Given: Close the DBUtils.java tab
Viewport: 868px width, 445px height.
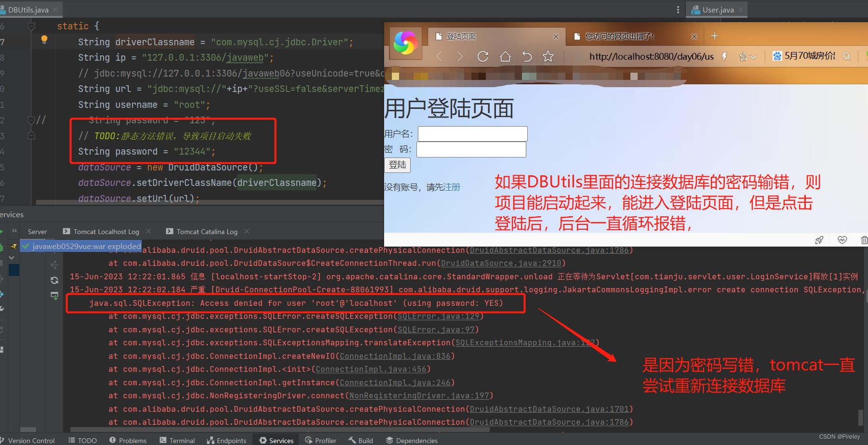Looking at the screenshot, I should (x=55, y=10).
